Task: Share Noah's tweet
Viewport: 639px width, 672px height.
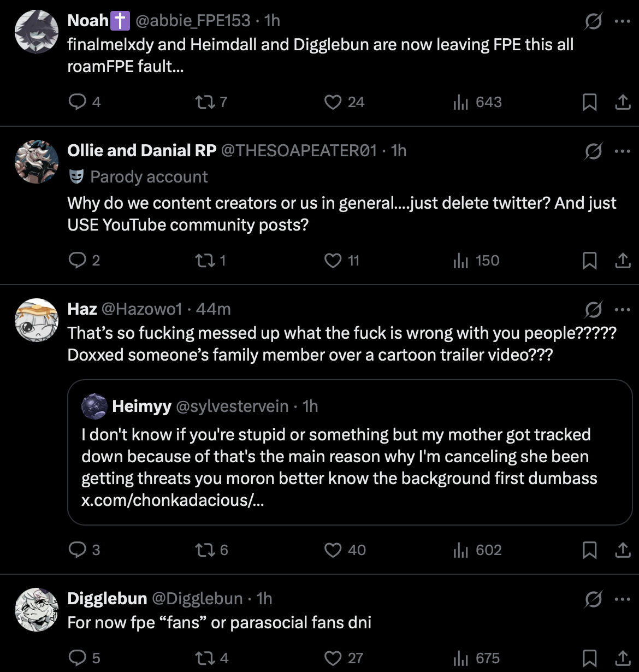Action: (623, 102)
